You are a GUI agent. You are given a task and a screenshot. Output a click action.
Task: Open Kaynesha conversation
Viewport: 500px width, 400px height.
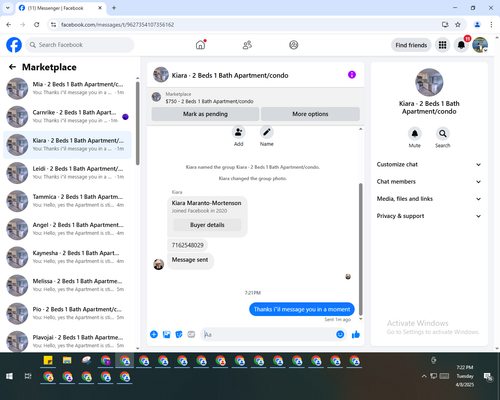67,257
